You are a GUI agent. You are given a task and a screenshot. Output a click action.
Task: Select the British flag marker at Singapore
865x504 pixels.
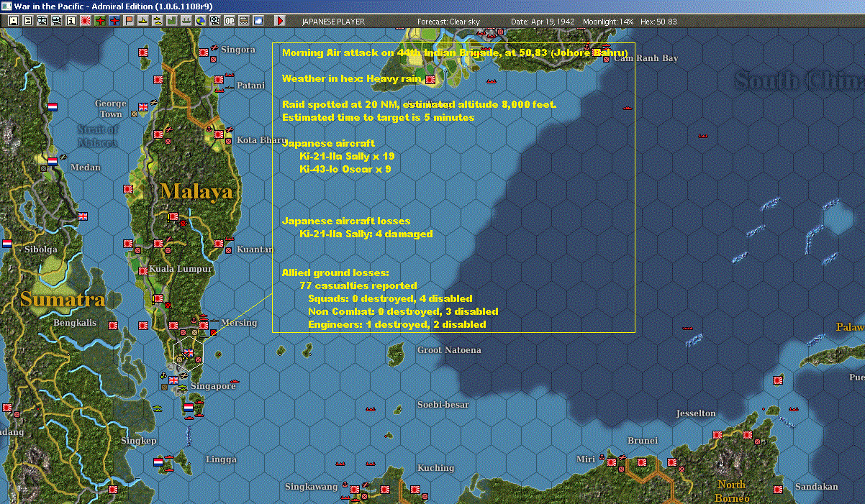tap(174, 380)
